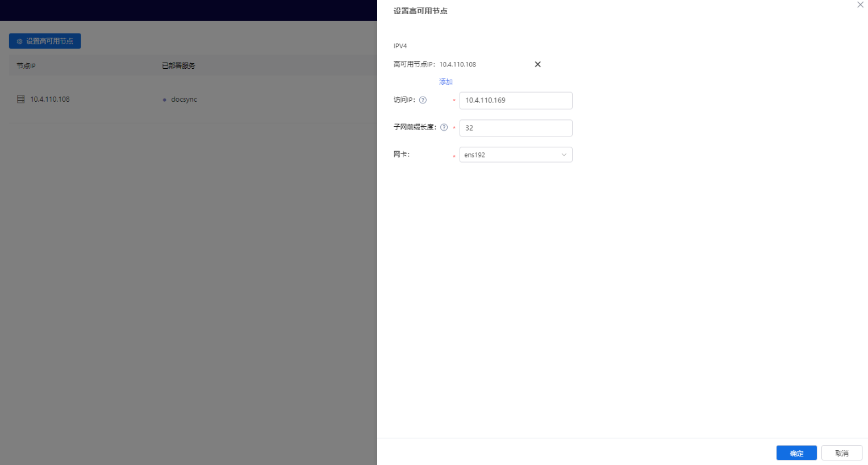Show help tooltip for 子网前缀长度

(x=444, y=127)
